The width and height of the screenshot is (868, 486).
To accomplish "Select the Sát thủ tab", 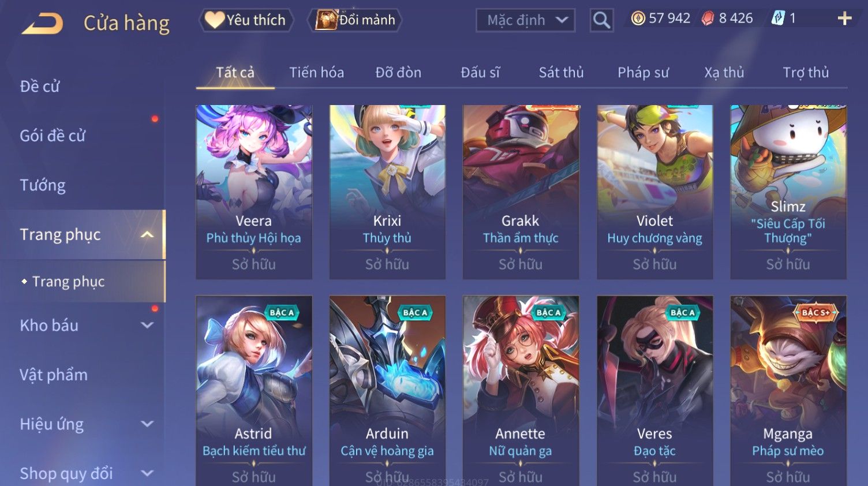I will tap(561, 72).
